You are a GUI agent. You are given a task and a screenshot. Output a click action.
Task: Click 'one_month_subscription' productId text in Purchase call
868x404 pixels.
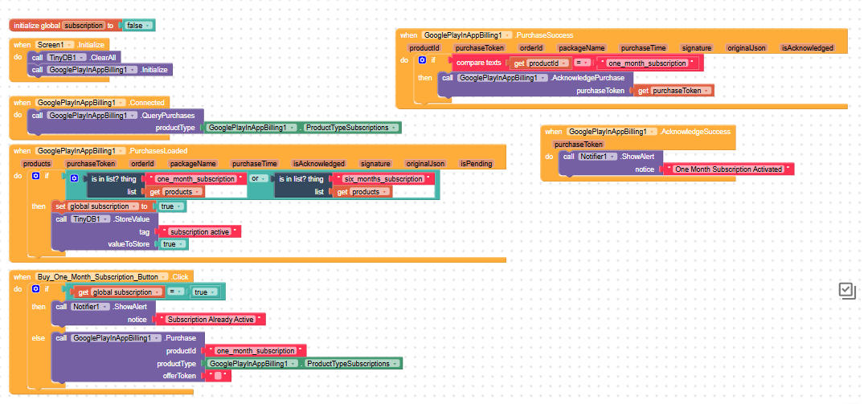click(256, 351)
